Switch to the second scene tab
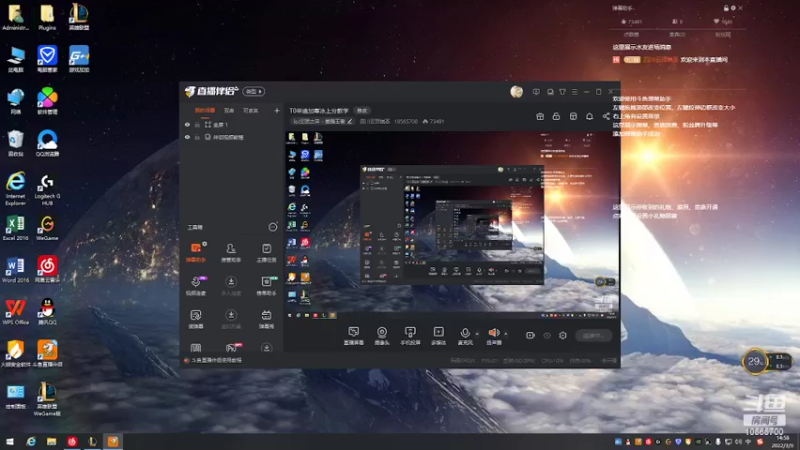800x450 pixels. tap(229, 110)
